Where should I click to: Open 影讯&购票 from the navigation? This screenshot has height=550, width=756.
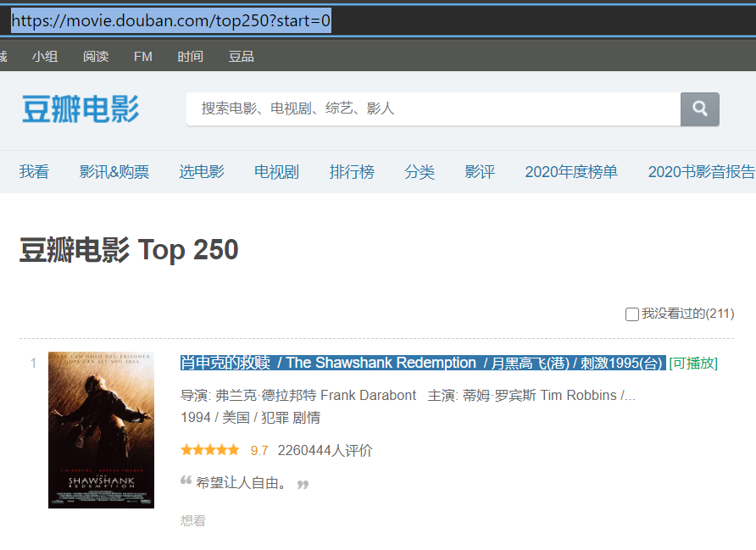coord(113,171)
